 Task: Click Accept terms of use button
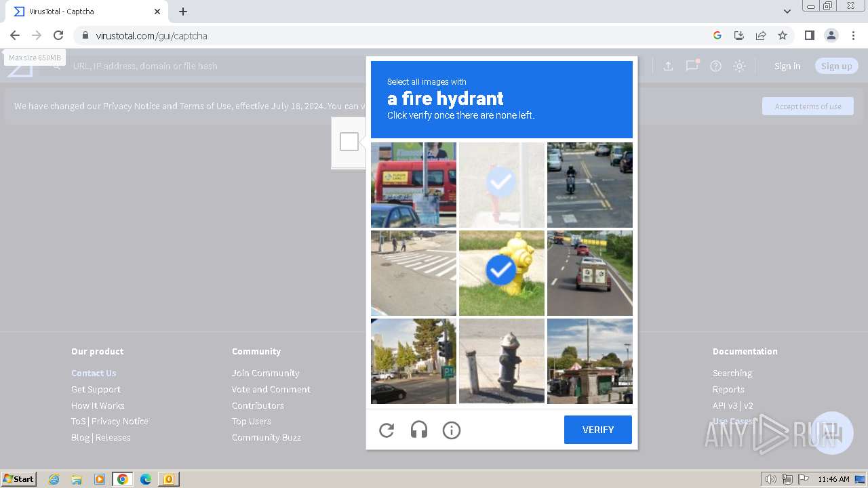(808, 106)
